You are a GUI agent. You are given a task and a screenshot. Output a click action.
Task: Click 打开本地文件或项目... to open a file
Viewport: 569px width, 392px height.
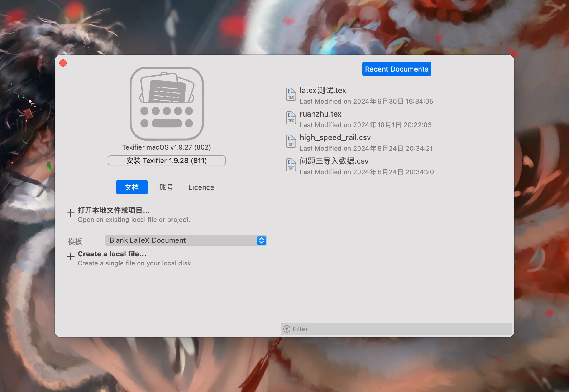point(114,210)
